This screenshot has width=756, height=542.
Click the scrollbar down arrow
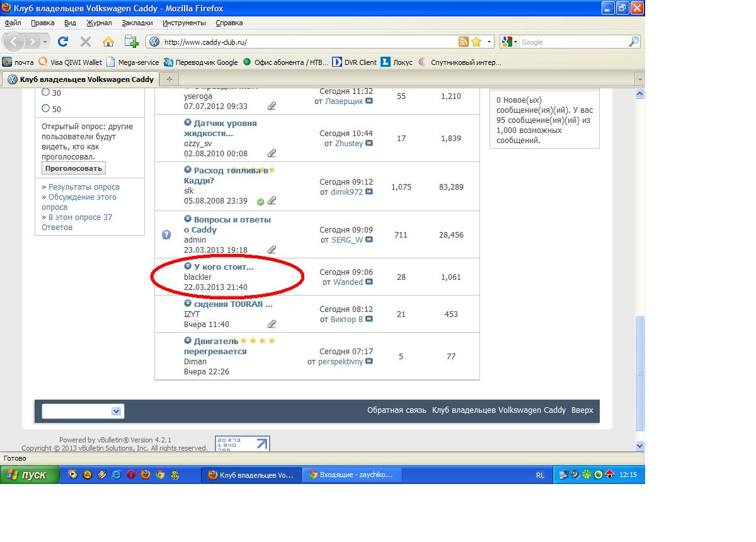tap(639, 446)
